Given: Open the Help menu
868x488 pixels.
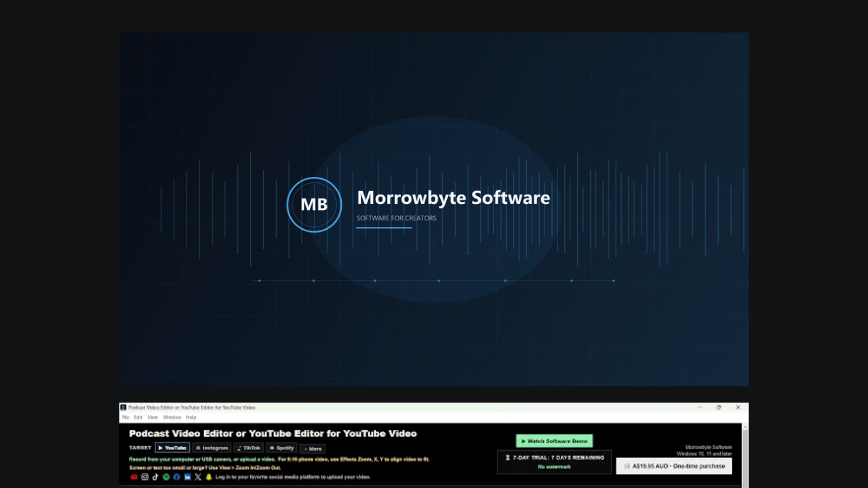Looking at the screenshot, I should click(x=191, y=418).
